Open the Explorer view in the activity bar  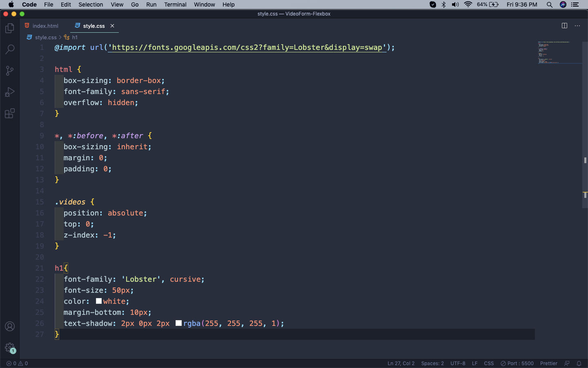click(10, 28)
